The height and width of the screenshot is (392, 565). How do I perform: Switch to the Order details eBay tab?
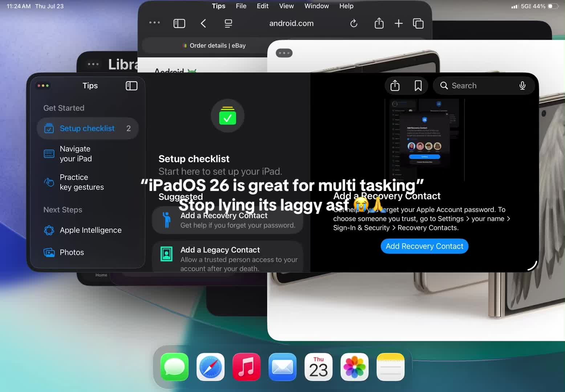[x=214, y=45]
